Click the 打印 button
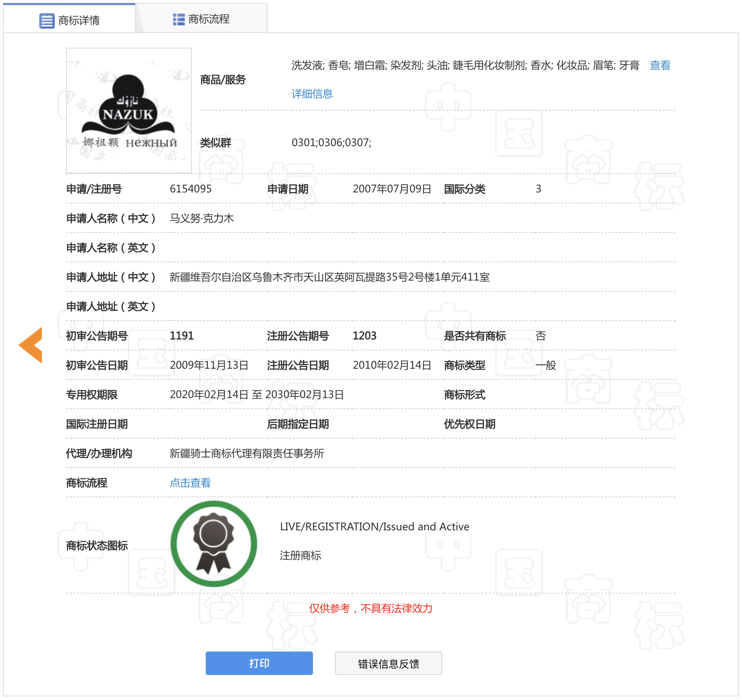 click(259, 663)
